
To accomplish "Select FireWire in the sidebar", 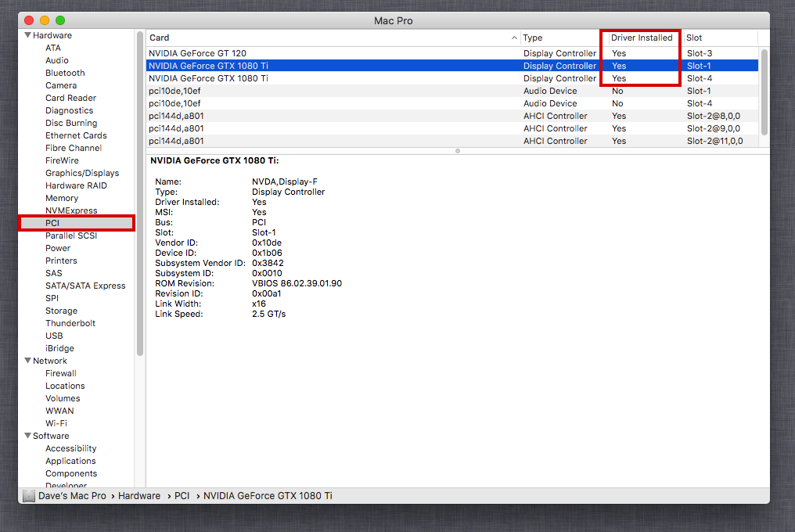I will pos(62,160).
